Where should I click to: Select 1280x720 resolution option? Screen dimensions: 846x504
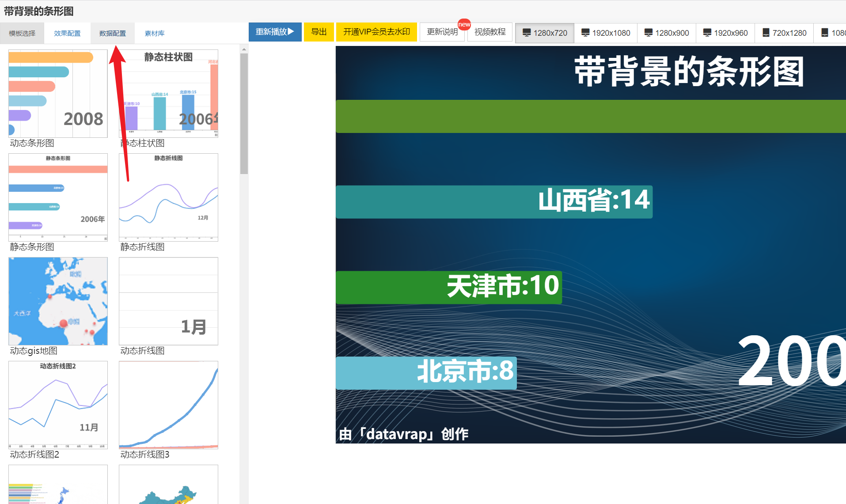(545, 33)
